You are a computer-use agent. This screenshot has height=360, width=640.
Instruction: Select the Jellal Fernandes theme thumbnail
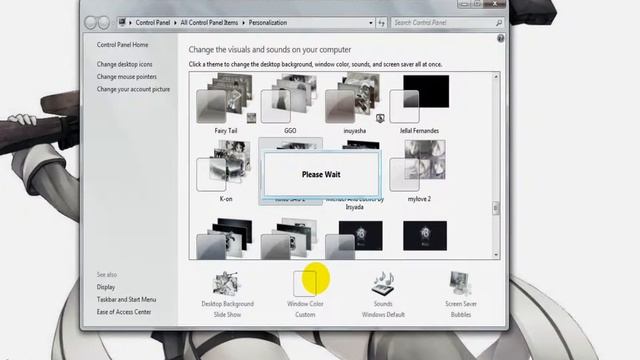pyautogui.click(x=419, y=99)
